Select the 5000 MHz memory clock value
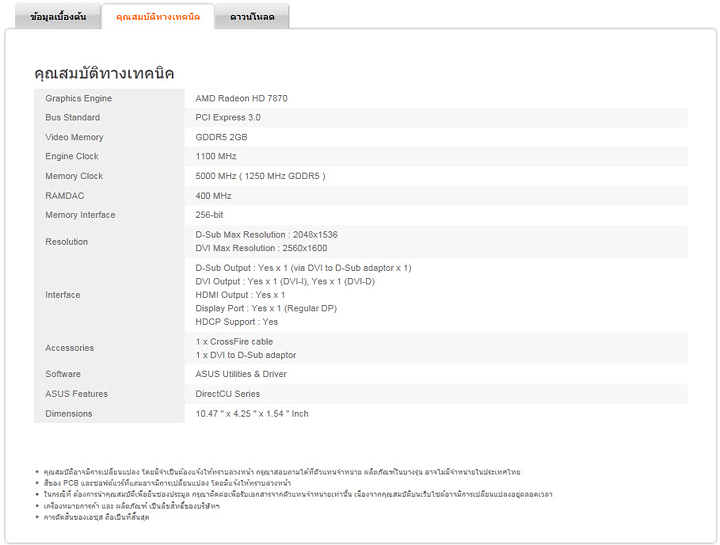 click(260, 176)
